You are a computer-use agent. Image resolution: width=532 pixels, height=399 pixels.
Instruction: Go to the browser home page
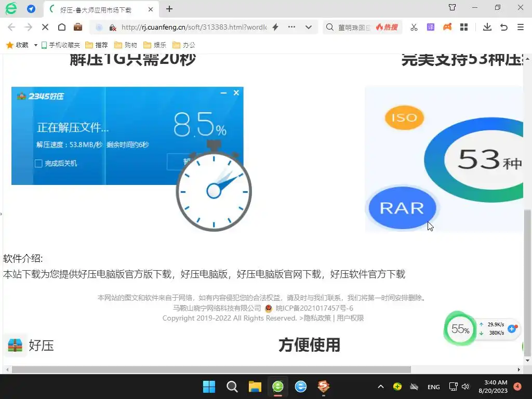pyautogui.click(x=62, y=27)
